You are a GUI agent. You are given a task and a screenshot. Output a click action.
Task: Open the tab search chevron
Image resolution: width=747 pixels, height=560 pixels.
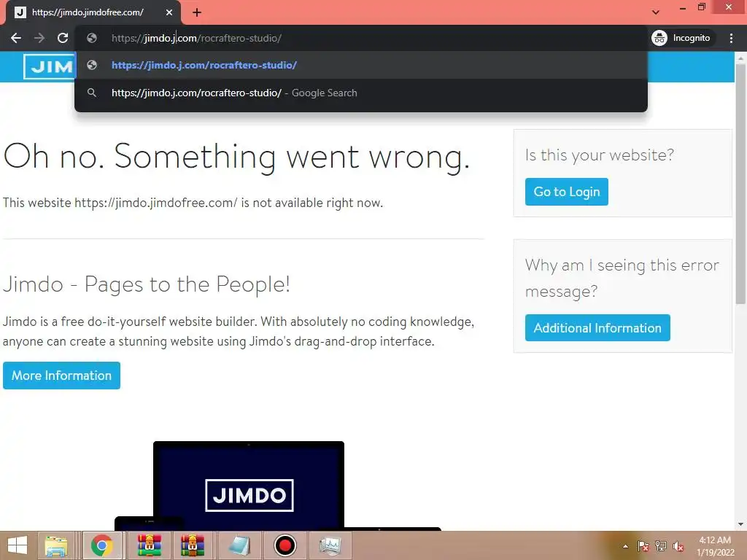(x=656, y=12)
